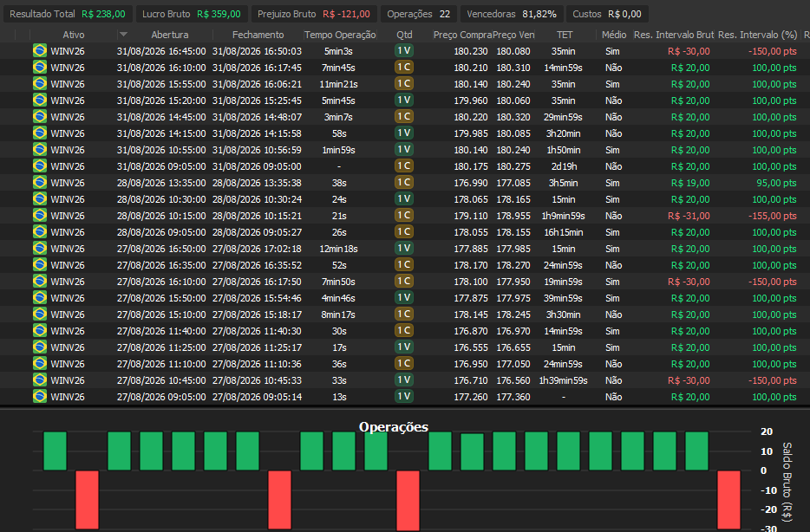Pick the flag icon on the 28/08/2026 13:35:00 row

click(x=40, y=183)
